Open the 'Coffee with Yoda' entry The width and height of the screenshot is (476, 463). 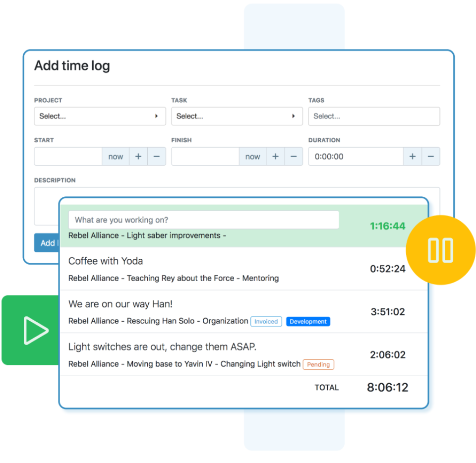coord(106,261)
